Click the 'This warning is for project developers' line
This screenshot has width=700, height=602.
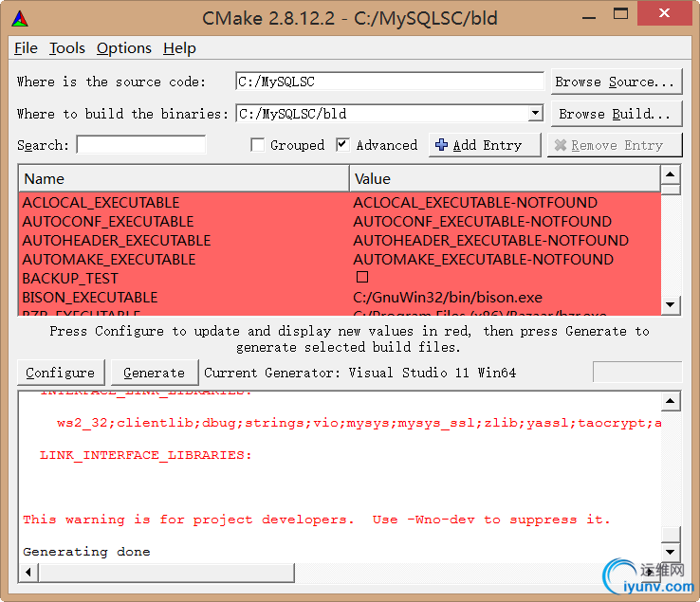(317, 520)
